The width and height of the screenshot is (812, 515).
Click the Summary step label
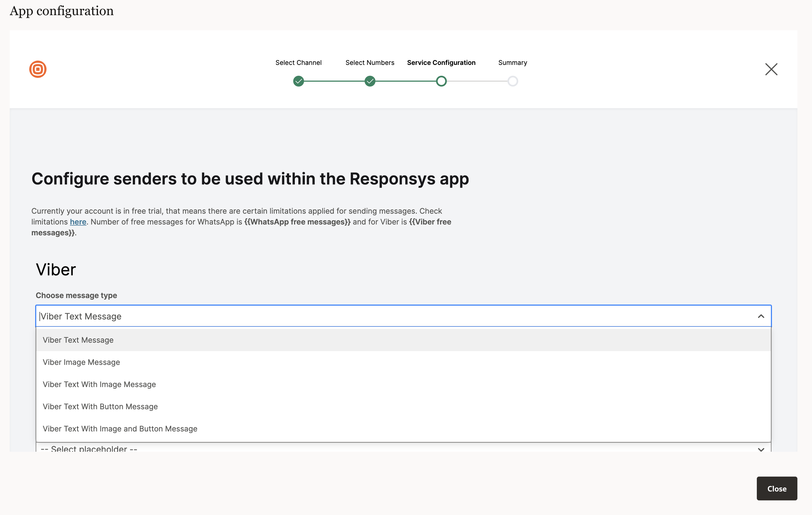(513, 63)
